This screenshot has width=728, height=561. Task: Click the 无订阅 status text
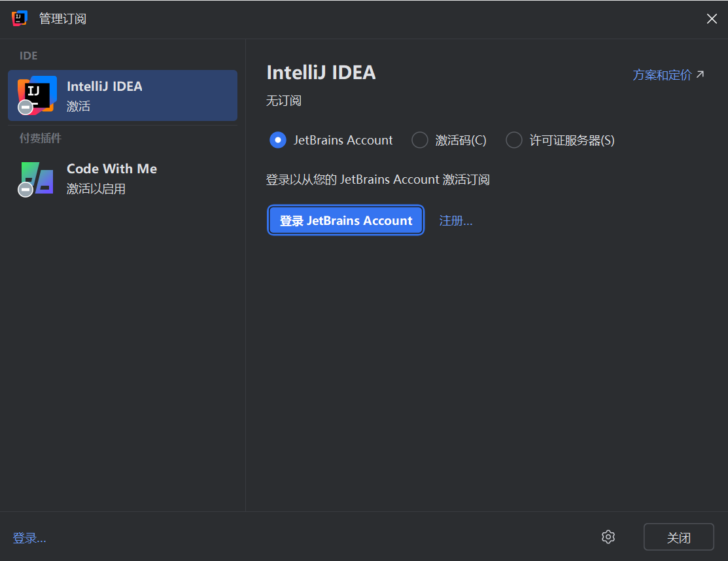tap(284, 101)
